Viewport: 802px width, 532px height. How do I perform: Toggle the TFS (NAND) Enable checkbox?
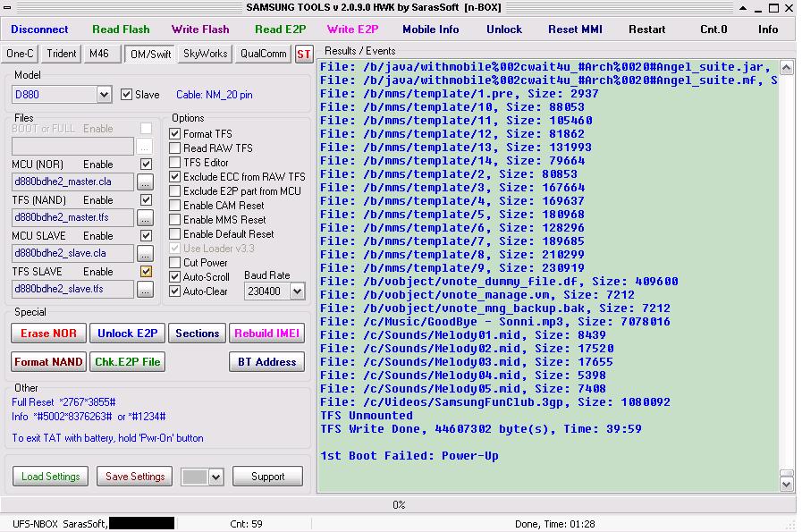tap(147, 200)
